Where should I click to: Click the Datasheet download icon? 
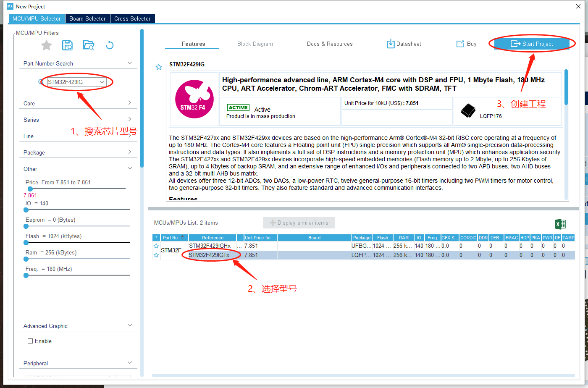391,44
